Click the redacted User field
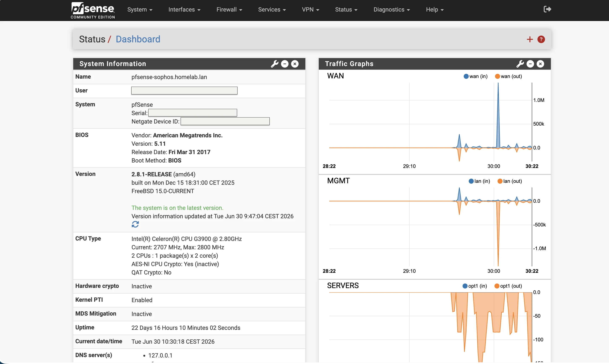This screenshot has width=609, height=364. 184,91
